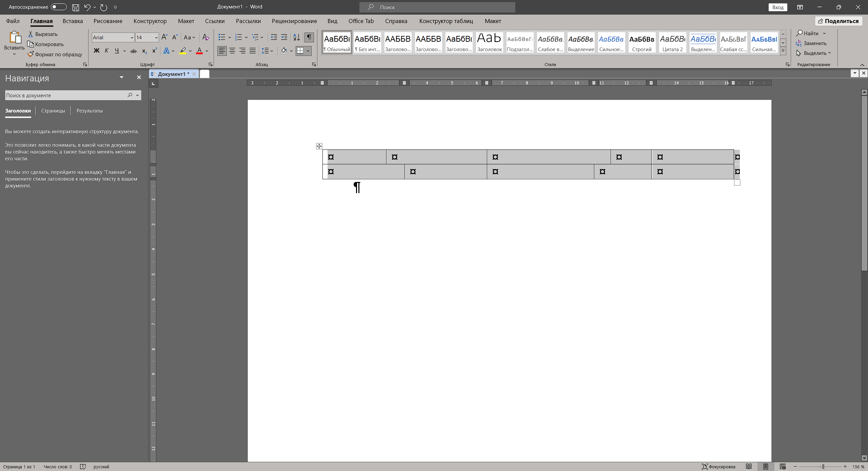Click the Format Painter brush icon
The width and height of the screenshot is (868, 471).
tap(31, 54)
